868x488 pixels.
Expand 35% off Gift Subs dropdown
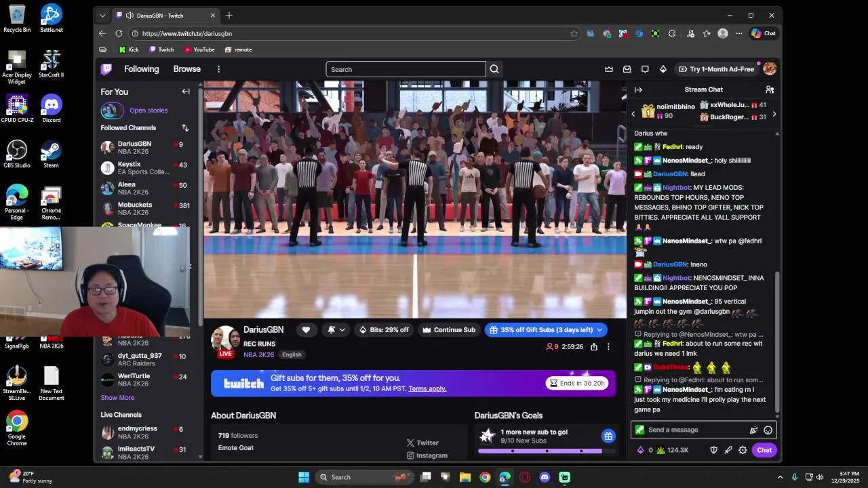599,330
